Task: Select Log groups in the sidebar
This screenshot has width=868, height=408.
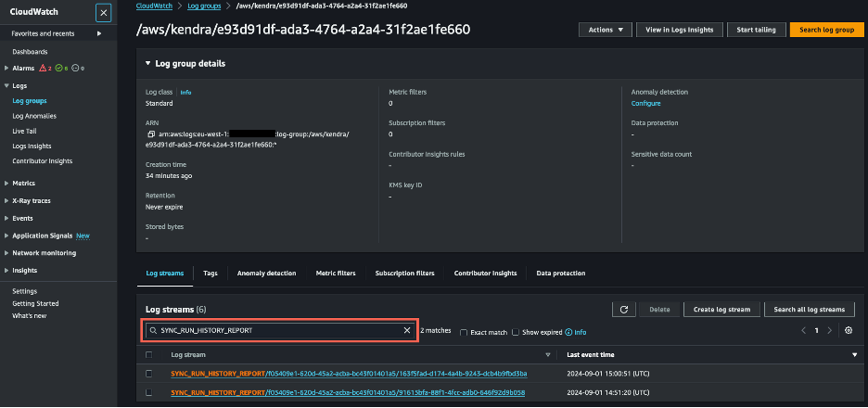Action: click(x=30, y=101)
